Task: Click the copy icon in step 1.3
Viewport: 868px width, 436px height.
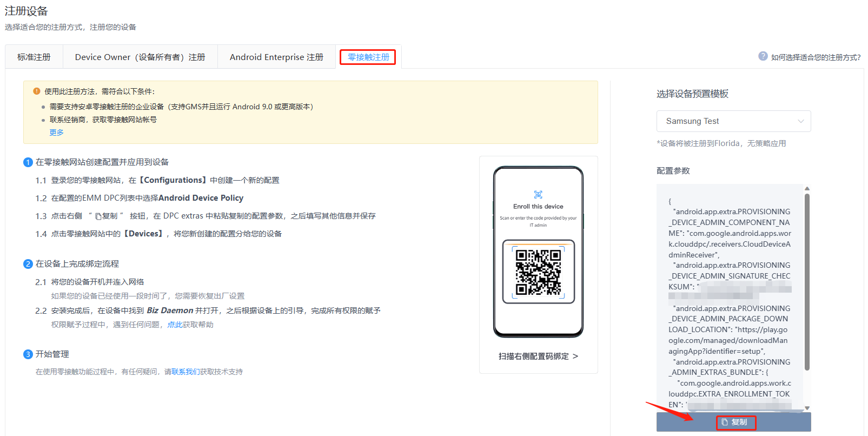Action: [98, 216]
